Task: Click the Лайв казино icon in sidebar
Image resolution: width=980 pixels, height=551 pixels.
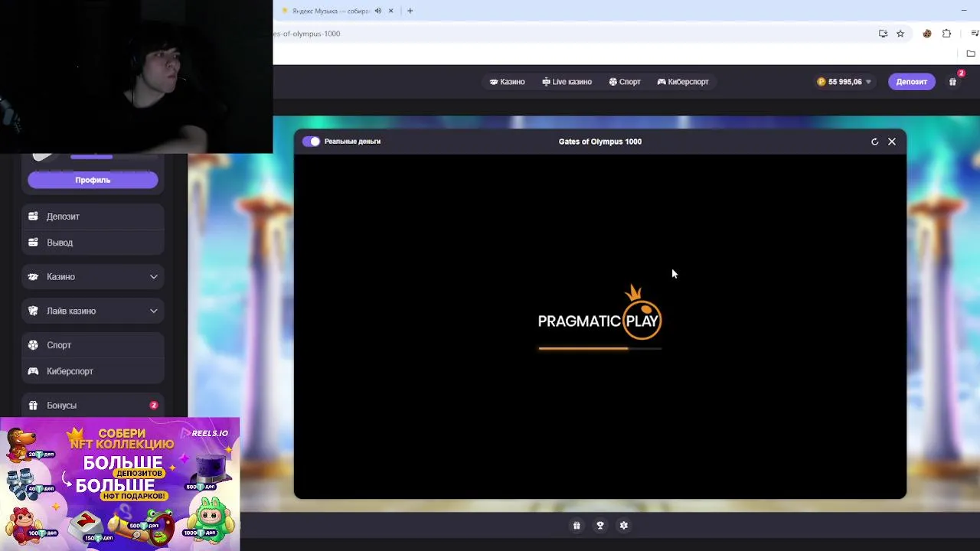Action: coord(33,311)
